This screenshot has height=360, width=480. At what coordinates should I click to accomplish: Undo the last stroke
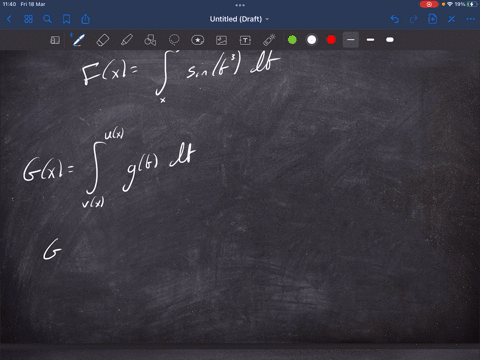(x=395, y=19)
